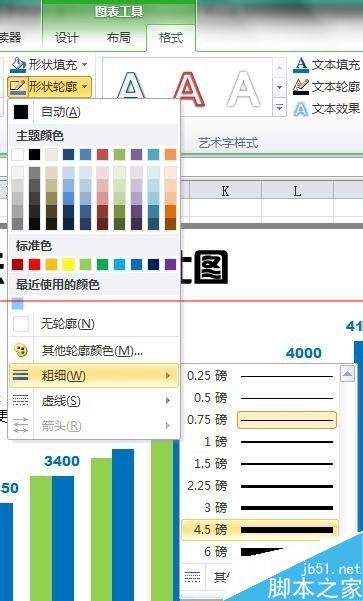Pick the red theme color swatch in top row
Screen dimensions: 363x601
[102, 154]
